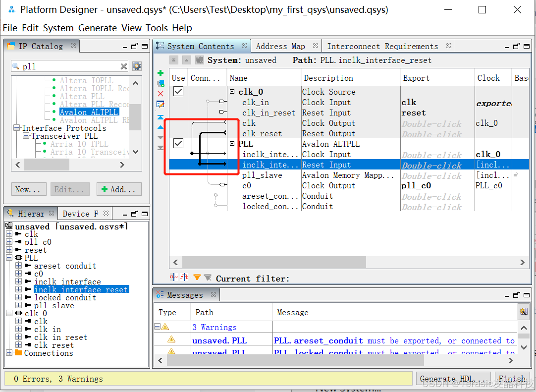Expand areset_conduit in the Hierarchy tree
The width and height of the screenshot is (536, 392).
pyautogui.click(x=18, y=266)
